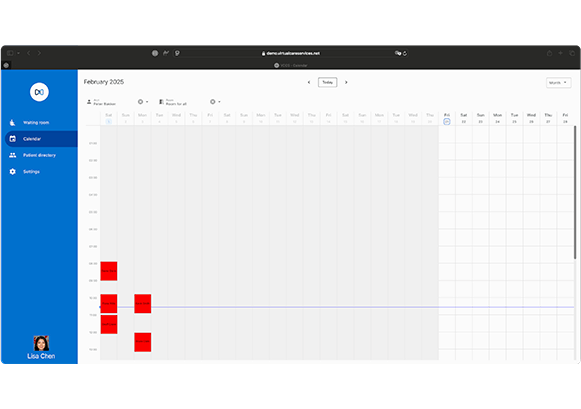Select the highlighted Sat 1 day header
The image size is (581, 409).
click(109, 118)
